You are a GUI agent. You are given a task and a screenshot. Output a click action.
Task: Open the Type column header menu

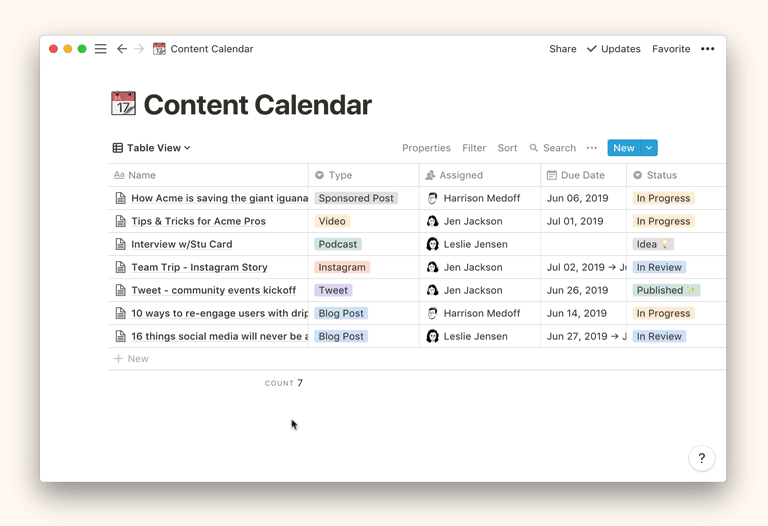click(340, 175)
